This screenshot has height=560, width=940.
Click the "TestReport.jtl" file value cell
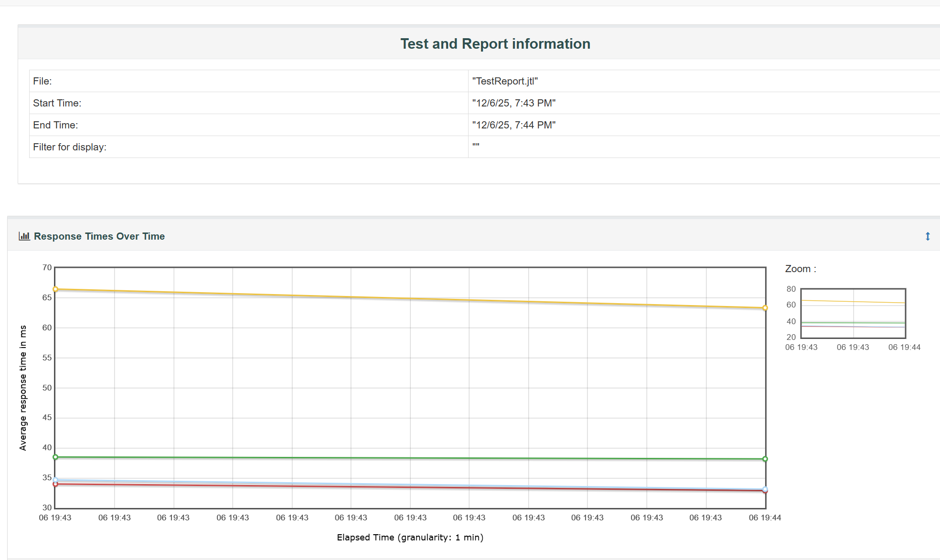click(x=505, y=81)
